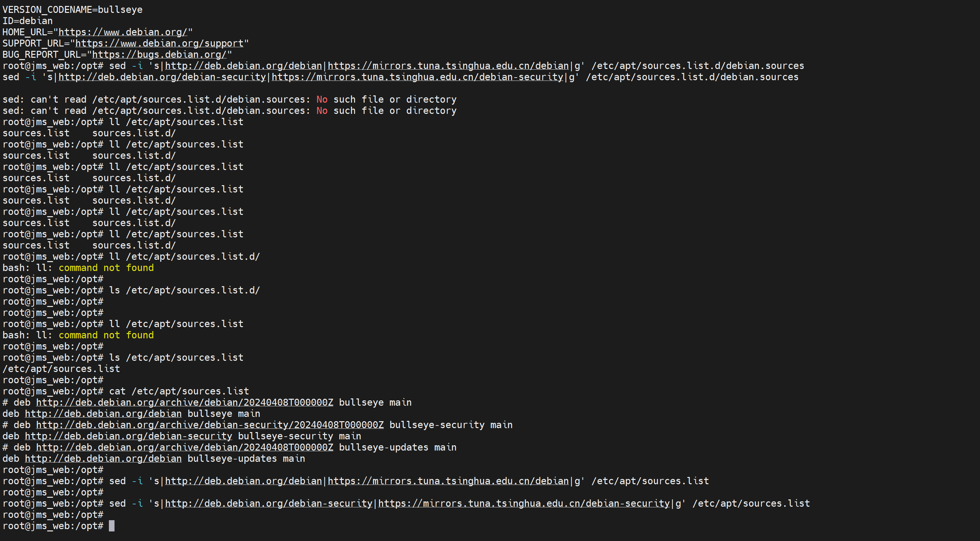Open Tsinghua debian mirror link in sources.list sed command
980x541 pixels.
448,481
